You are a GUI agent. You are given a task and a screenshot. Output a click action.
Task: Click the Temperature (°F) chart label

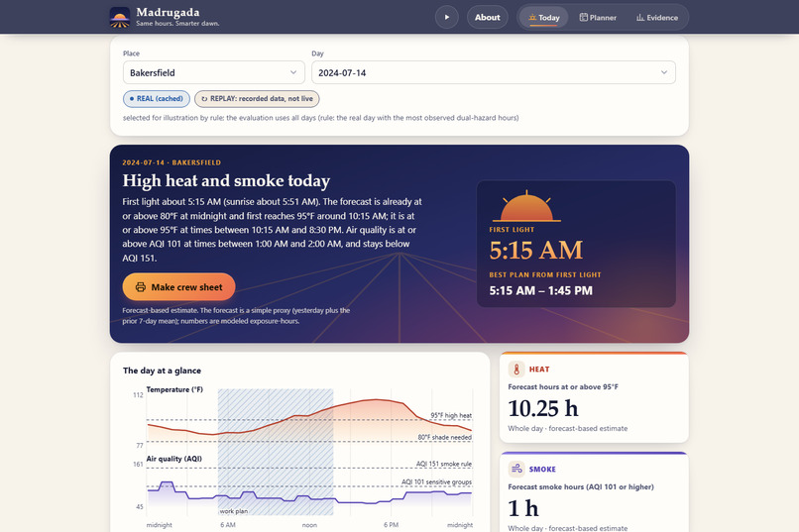click(x=174, y=389)
